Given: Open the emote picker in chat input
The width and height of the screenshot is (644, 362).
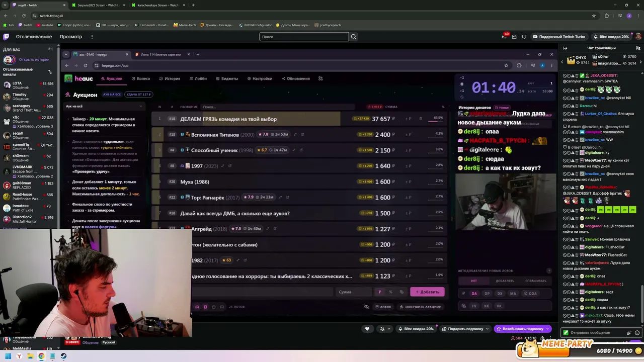Looking at the screenshot, I should 637,333.
